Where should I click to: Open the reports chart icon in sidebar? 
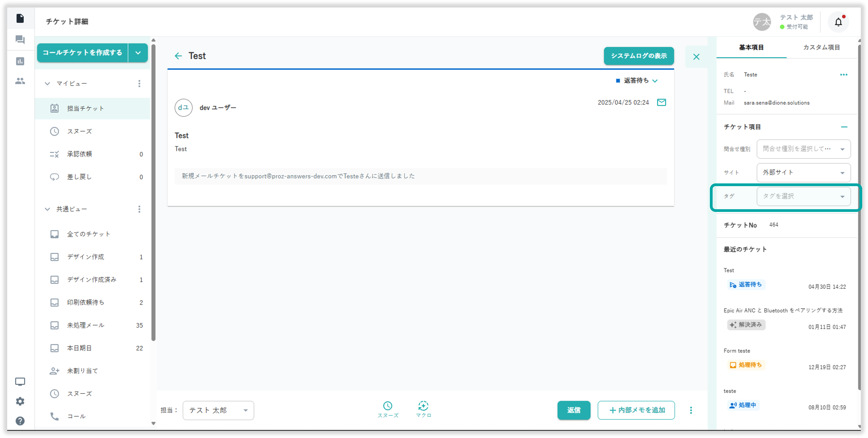point(20,61)
